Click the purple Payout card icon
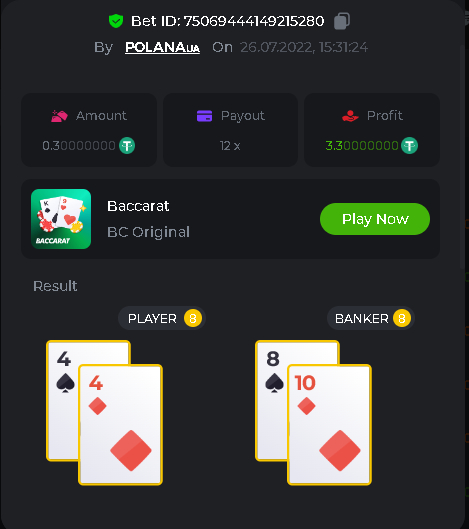Image resolution: width=469 pixels, height=529 pixels. [204, 116]
